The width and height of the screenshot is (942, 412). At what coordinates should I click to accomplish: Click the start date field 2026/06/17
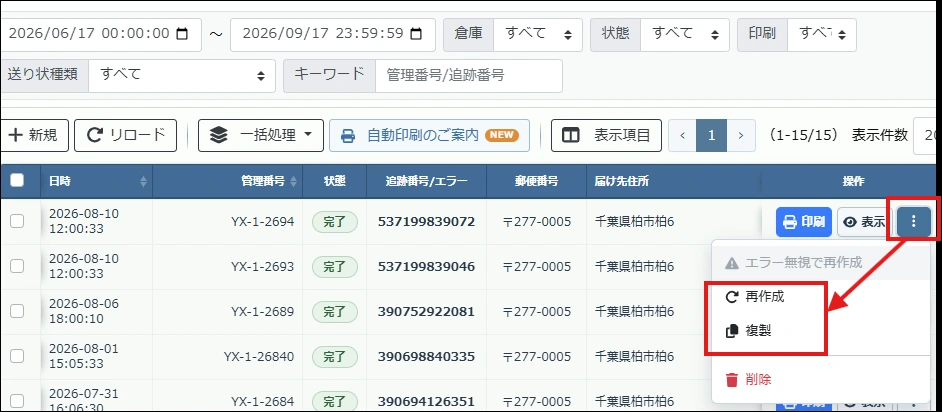coord(100,34)
